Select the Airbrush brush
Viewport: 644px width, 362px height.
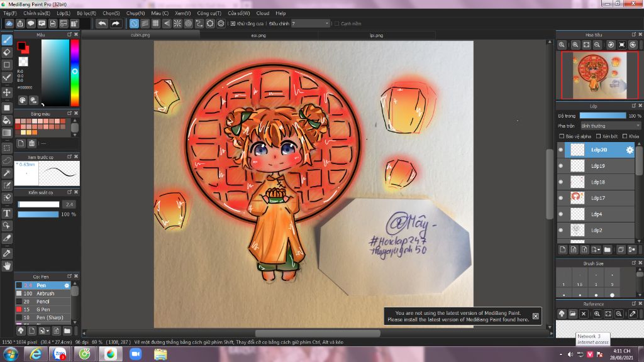(43, 293)
